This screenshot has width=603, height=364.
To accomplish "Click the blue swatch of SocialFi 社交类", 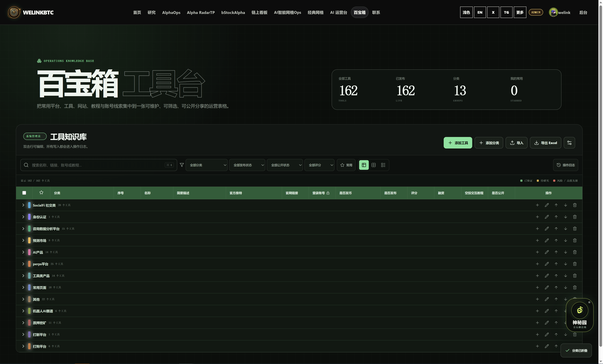I will pos(29,205).
